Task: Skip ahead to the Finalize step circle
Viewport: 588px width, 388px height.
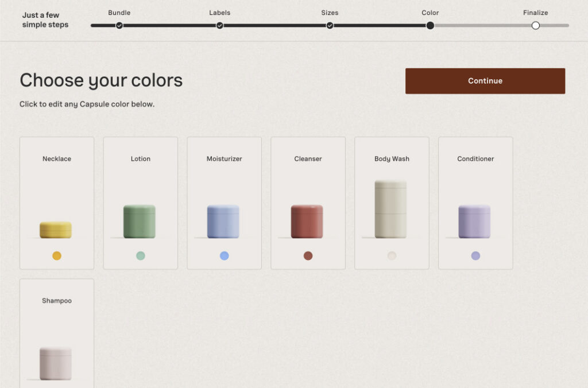Action: point(536,25)
